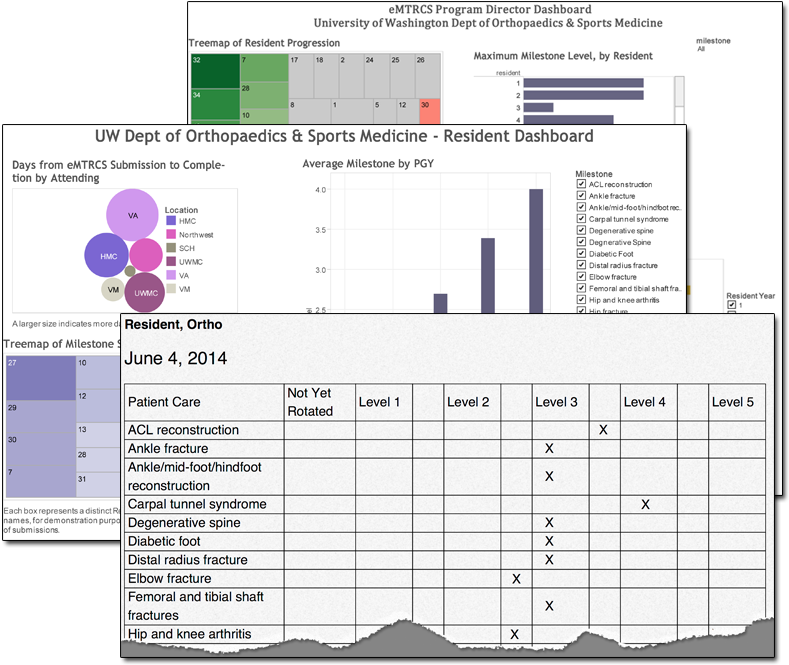Screen dimensions: 789x665
Task: Click the X for Carpal tunnel syndrome
Action: (645, 505)
